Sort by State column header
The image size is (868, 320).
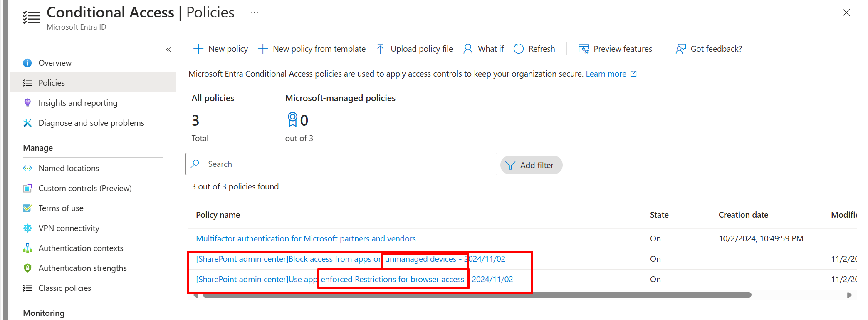click(659, 215)
